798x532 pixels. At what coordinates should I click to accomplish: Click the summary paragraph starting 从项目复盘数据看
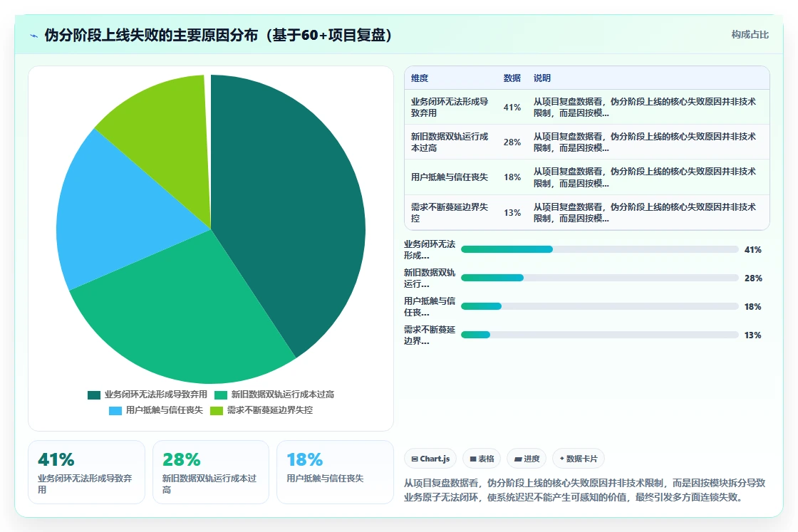pyautogui.click(x=585, y=490)
